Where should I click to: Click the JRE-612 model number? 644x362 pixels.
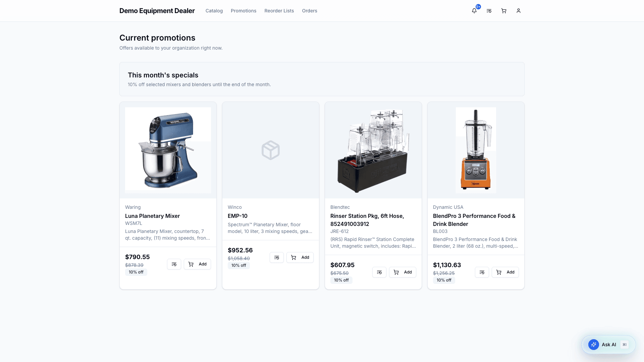coord(339,231)
